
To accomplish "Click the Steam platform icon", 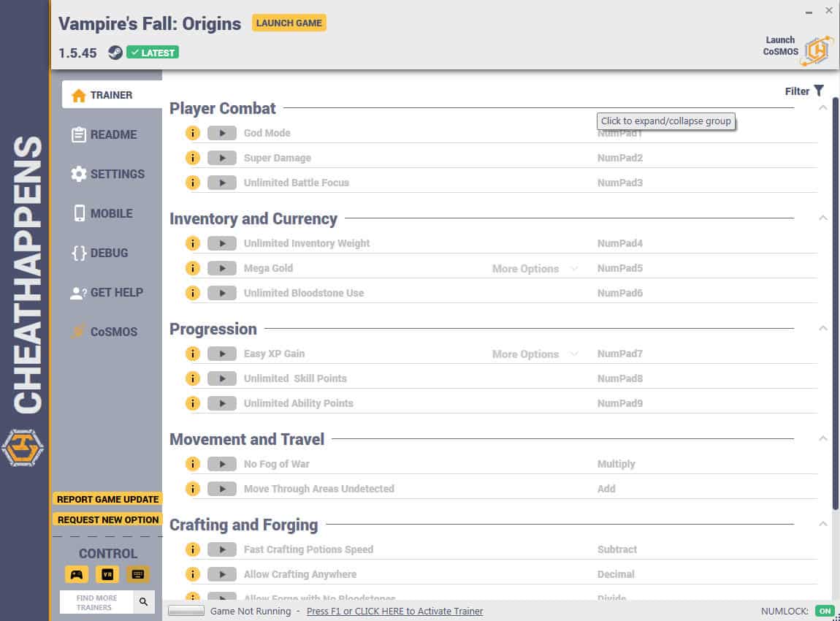I will [115, 53].
